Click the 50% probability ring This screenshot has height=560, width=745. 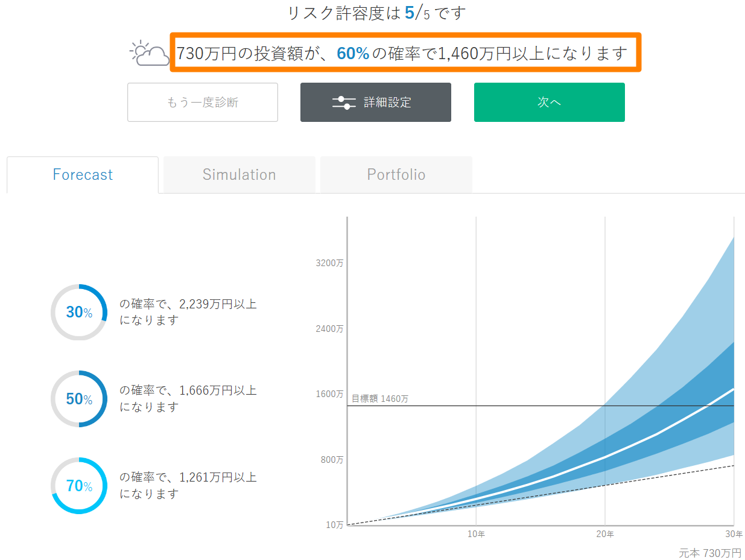(x=79, y=399)
